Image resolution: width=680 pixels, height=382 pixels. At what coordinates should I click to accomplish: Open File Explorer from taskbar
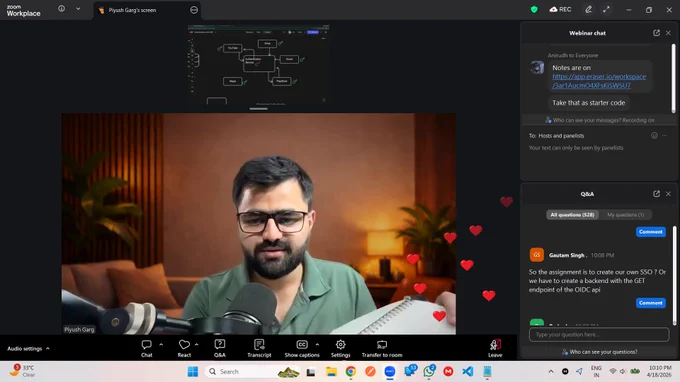331,372
